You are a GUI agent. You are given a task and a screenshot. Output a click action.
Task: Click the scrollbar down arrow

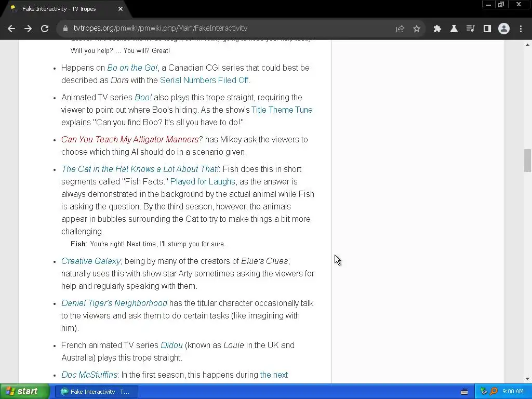click(x=527, y=379)
